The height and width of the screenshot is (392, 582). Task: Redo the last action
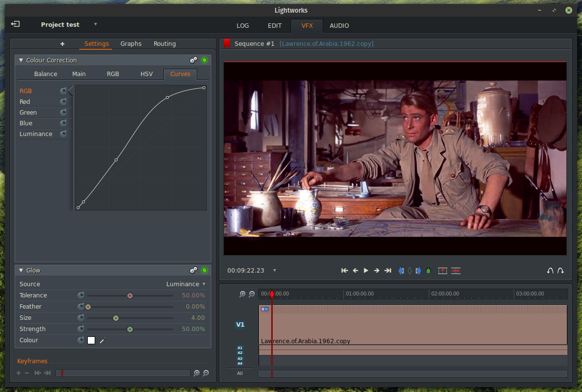click(561, 271)
